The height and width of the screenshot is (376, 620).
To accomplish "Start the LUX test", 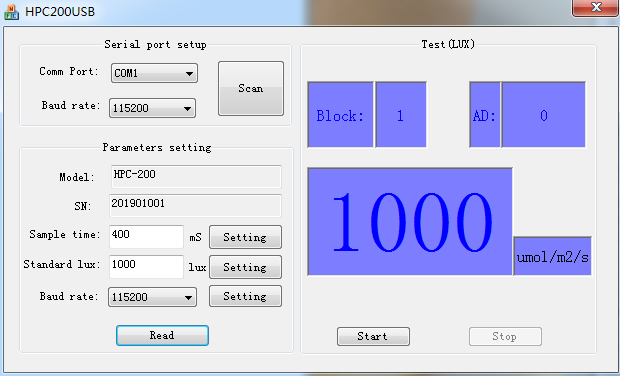I will [373, 336].
